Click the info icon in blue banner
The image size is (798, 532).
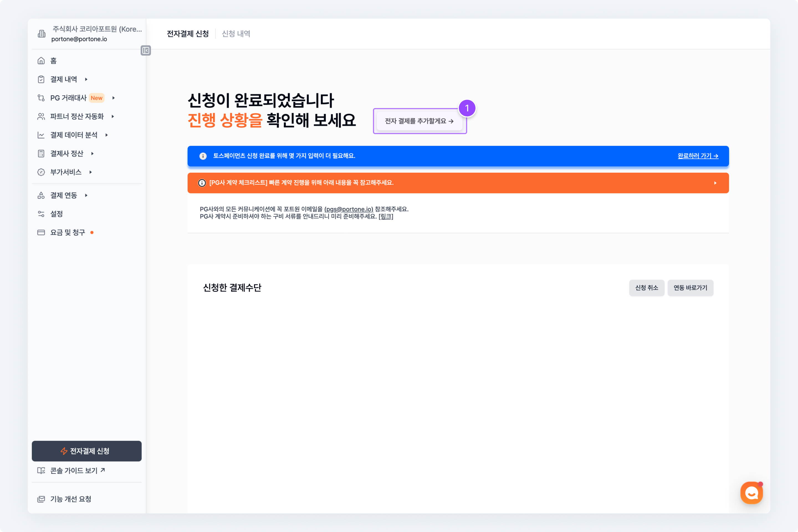point(203,156)
